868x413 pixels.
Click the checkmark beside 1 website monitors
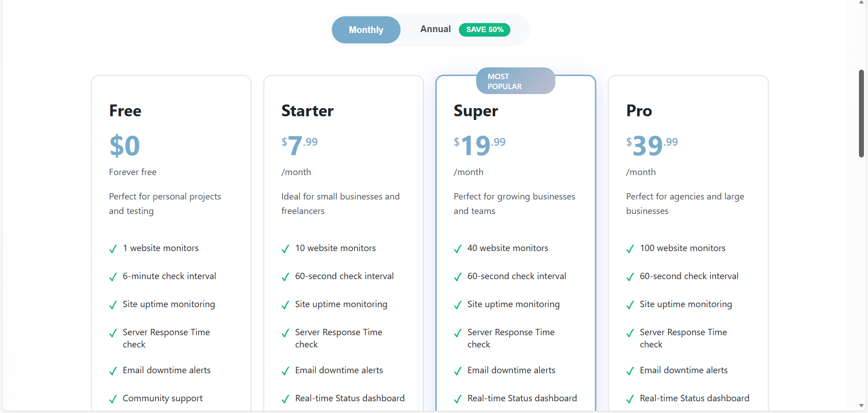[113, 249]
